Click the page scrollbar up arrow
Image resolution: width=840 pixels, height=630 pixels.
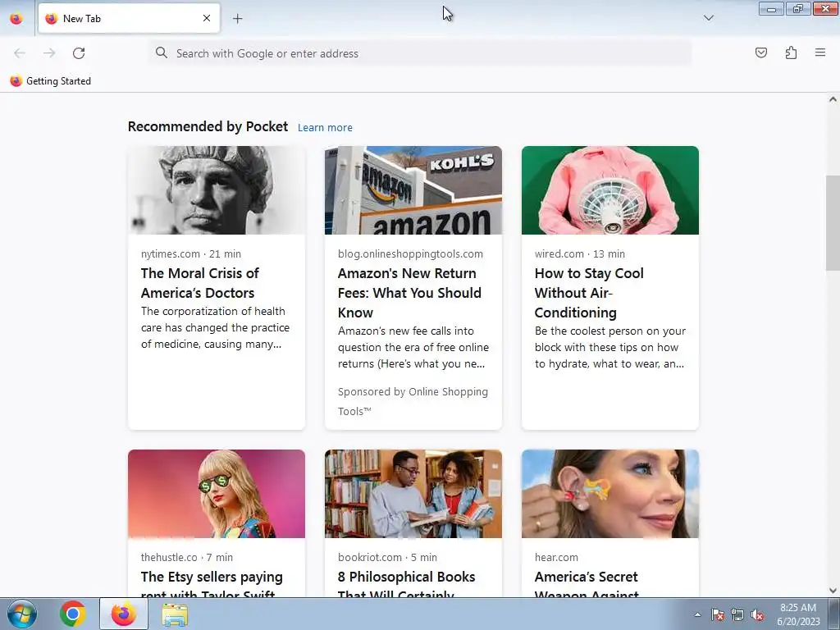pyautogui.click(x=833, y=99)
